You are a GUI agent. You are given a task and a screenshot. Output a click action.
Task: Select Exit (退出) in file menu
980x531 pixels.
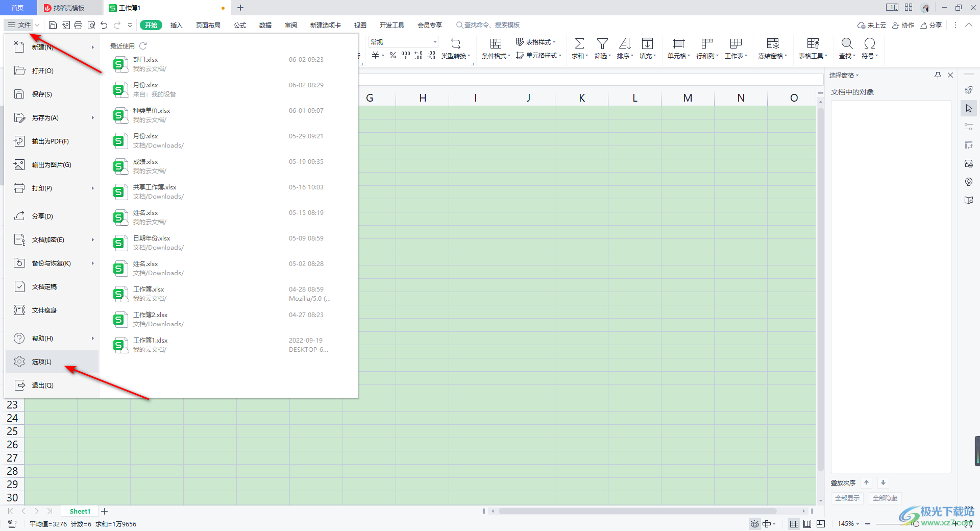[x=52, y=385]
